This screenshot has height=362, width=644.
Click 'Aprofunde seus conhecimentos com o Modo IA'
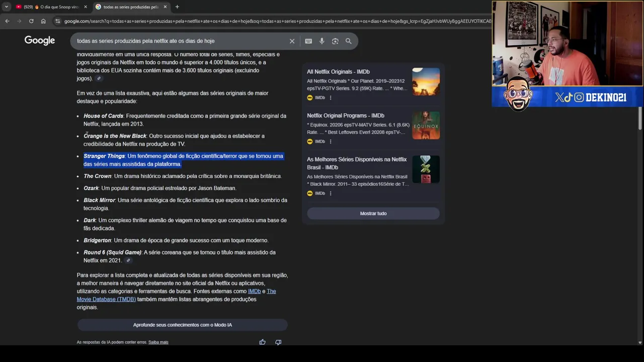[182, 325]
